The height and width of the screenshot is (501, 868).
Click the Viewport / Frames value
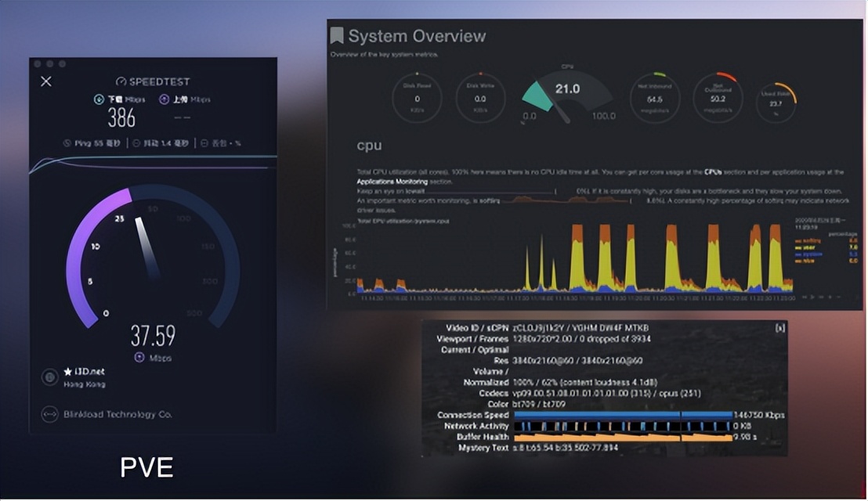(x=582, y=338)
